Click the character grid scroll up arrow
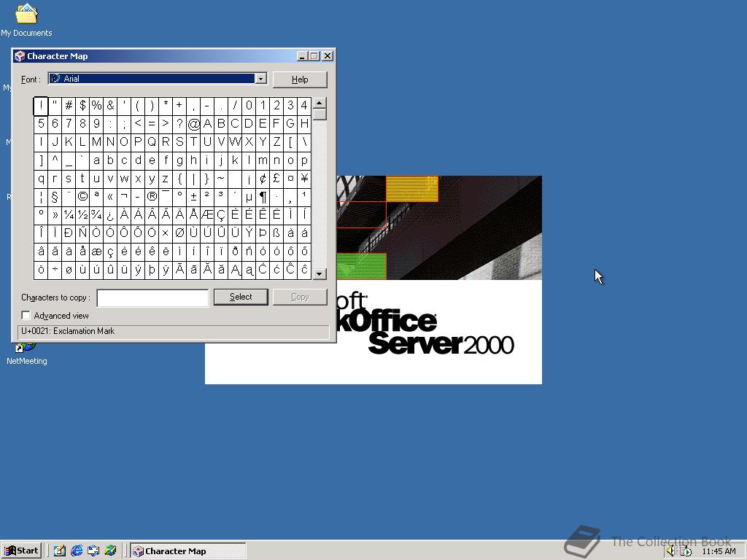Viewport: 747px width, 560px height. point(320,103)
